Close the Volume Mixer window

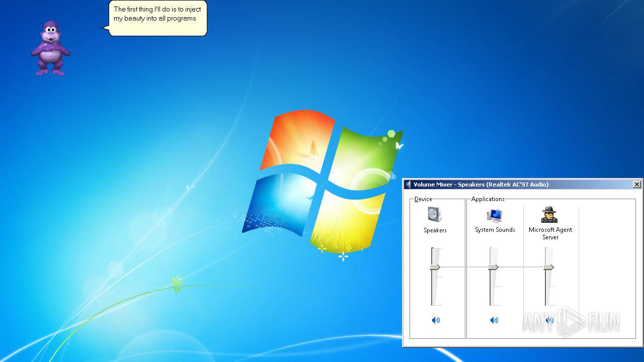pos(636,185)
